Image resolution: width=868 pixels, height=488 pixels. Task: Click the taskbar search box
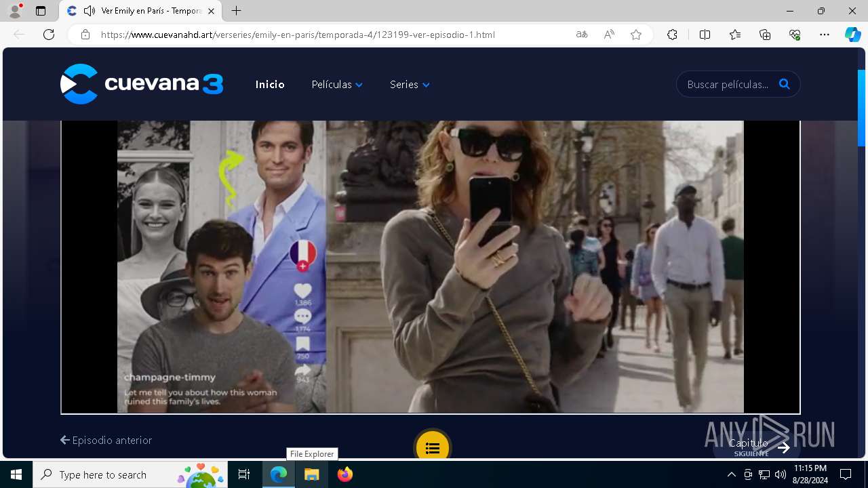coord(130,474)
